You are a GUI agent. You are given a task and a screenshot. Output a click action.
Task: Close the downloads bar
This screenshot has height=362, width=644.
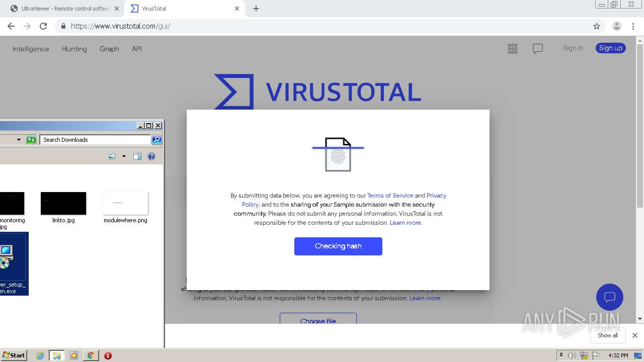(x=634, y=335)
